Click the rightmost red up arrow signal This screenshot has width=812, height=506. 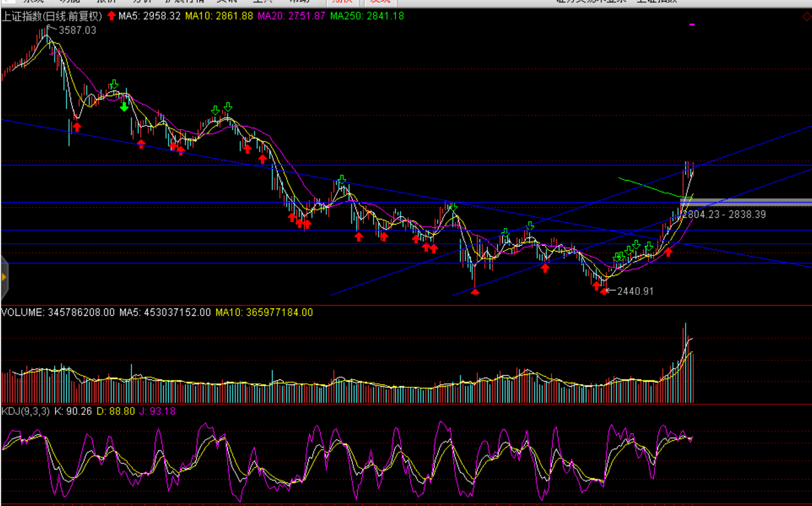(x=669, y=252)
